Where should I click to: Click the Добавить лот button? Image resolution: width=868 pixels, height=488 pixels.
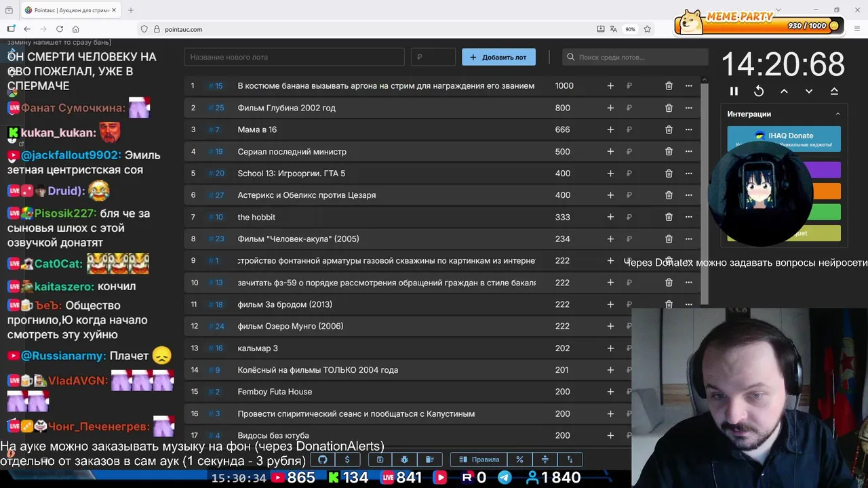tap(498, 57)
